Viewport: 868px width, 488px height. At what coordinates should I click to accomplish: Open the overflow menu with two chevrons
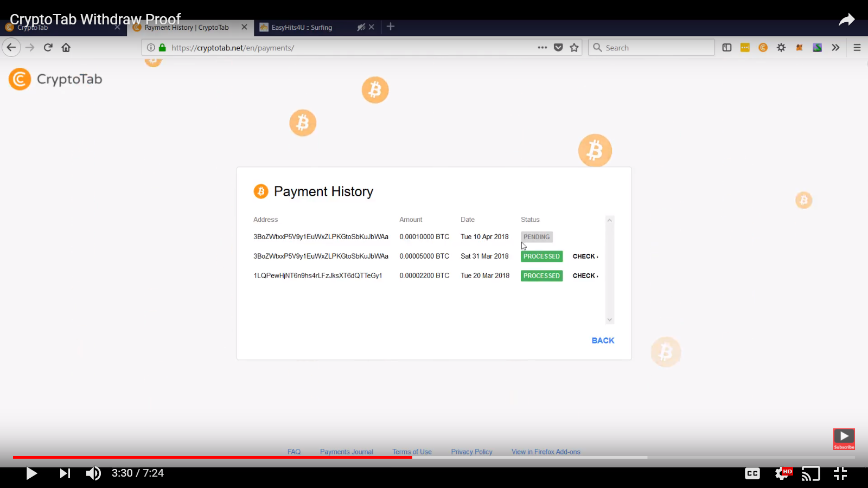click(x=835, y=47)
